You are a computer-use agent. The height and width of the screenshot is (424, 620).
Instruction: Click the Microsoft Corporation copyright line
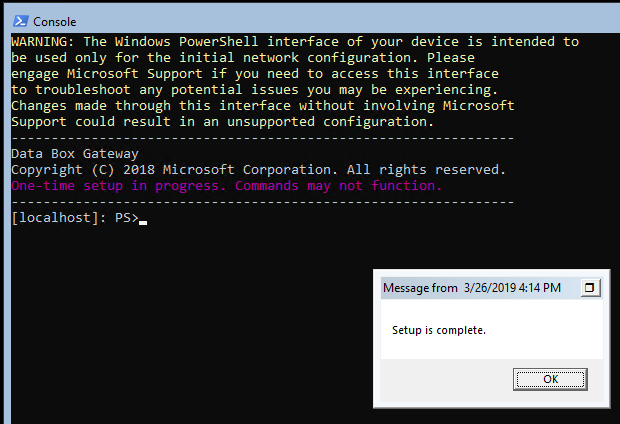258,170
